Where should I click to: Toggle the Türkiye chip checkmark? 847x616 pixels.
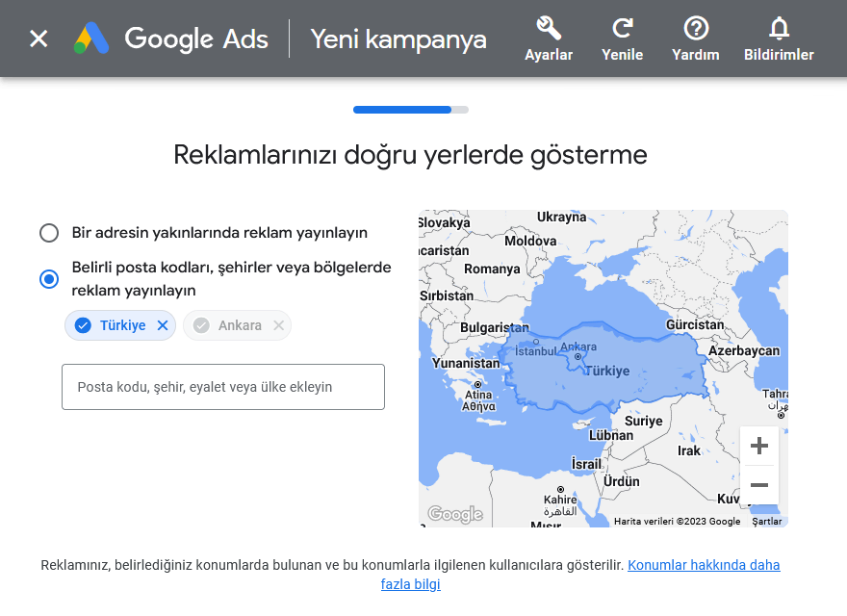[x=83, y=325]
